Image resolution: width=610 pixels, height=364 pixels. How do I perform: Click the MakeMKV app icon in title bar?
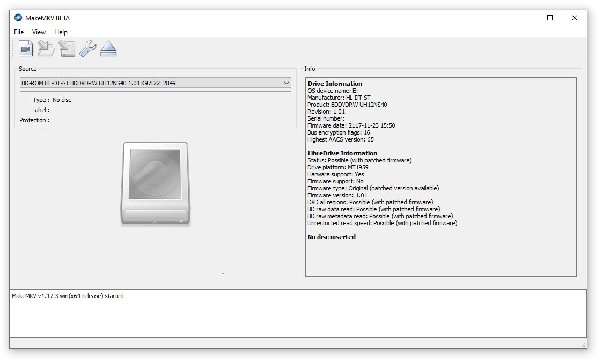tap(18, 18)
